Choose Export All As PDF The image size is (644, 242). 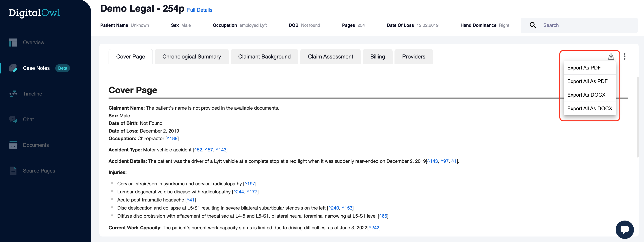587,81
